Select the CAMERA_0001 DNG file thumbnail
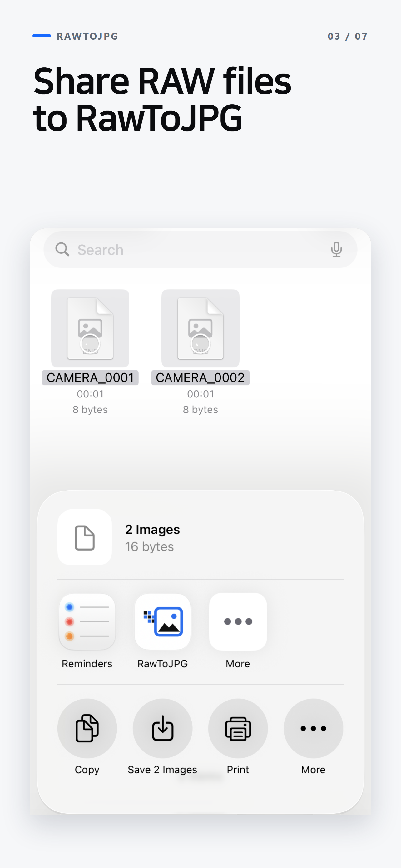The width and height of the screenshot is (401, 868). tap(90, 328)
